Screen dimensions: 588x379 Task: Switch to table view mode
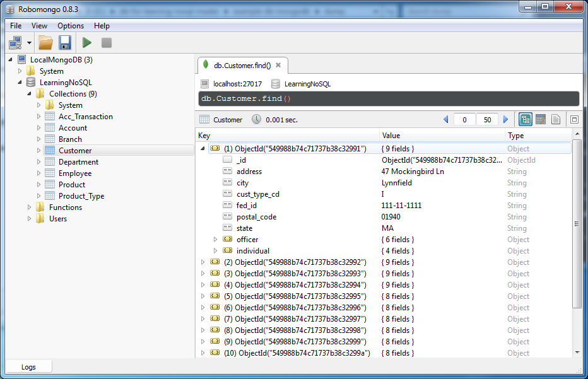pyautogui.click(x=541, y=120)
